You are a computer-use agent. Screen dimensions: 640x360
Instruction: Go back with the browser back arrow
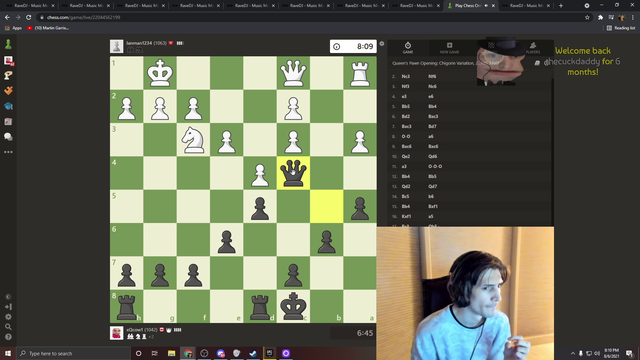pos(7,18)
